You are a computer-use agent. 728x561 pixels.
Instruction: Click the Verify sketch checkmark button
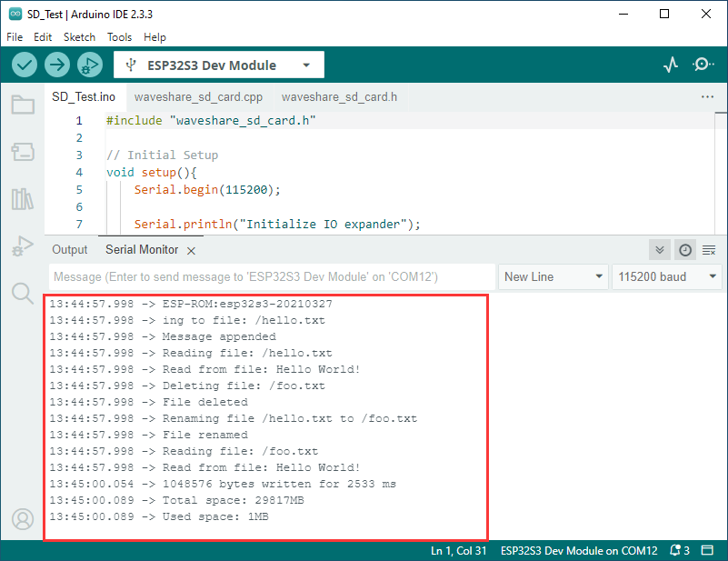pos(25,65)
